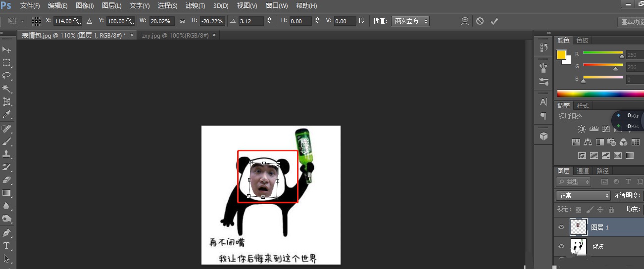
Task: Switch to the zxy.jpg document tab
Action: click(x=175, y=36)
